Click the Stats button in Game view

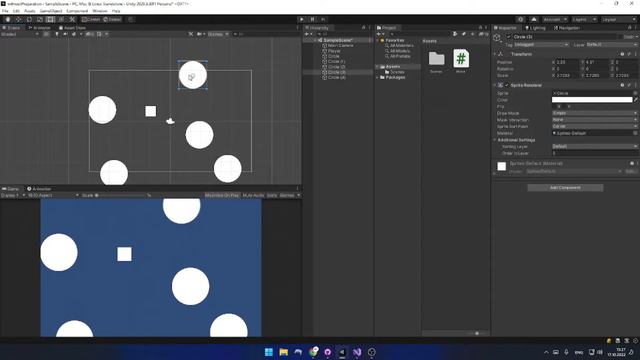pos(271,196)
